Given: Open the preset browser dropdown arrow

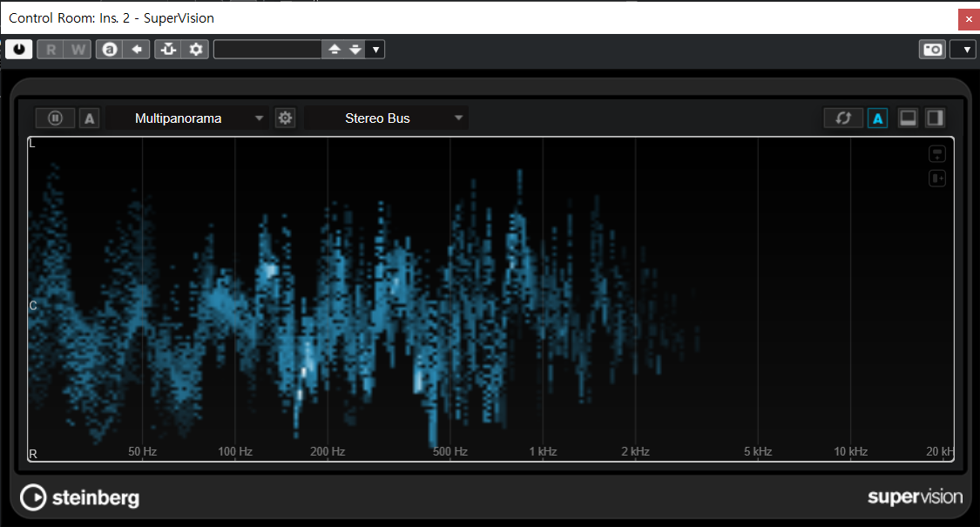Looking at the screenshot, I should click(375, 50).
